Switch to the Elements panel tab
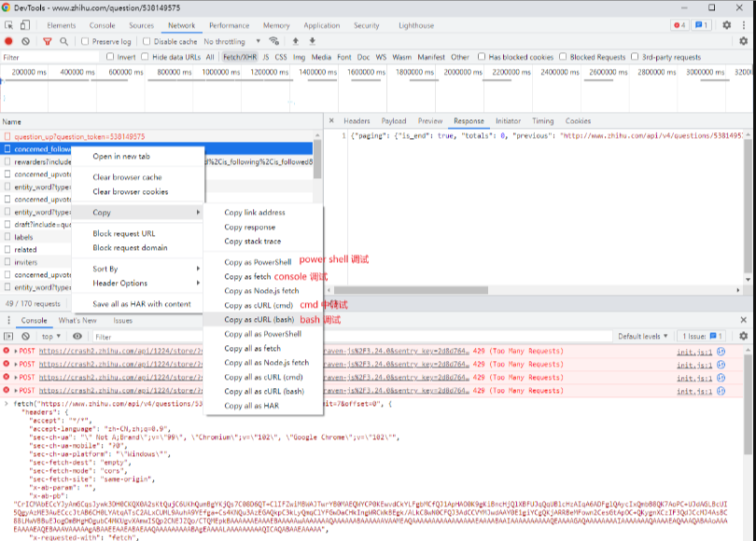Screen dimensions: 756x541 (x=62, y=25)
